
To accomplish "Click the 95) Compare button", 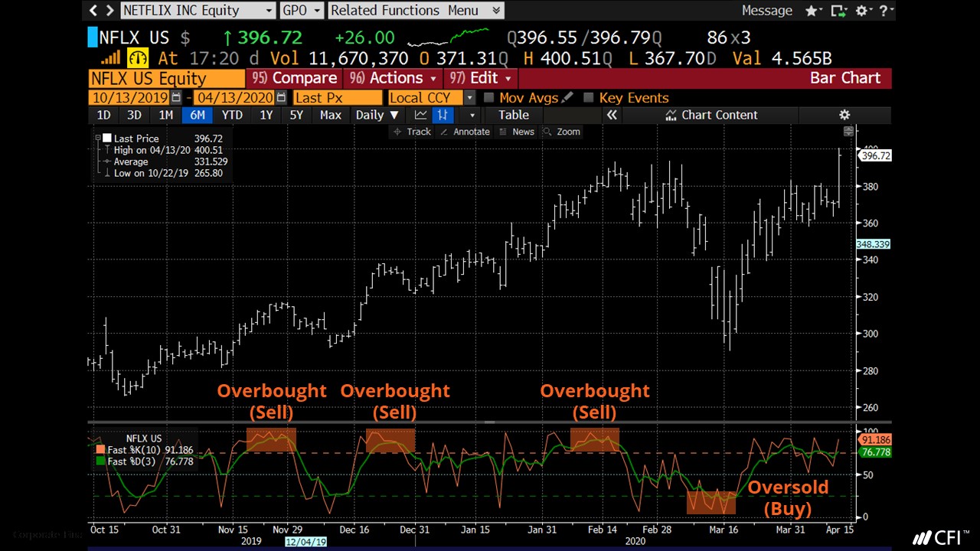I will point(294,78).
